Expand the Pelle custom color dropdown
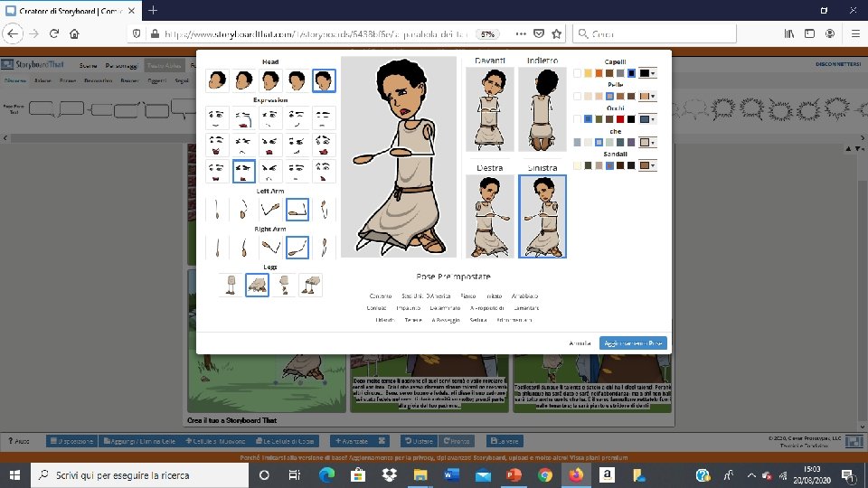868x488 pixels. [x=647, y=97]
